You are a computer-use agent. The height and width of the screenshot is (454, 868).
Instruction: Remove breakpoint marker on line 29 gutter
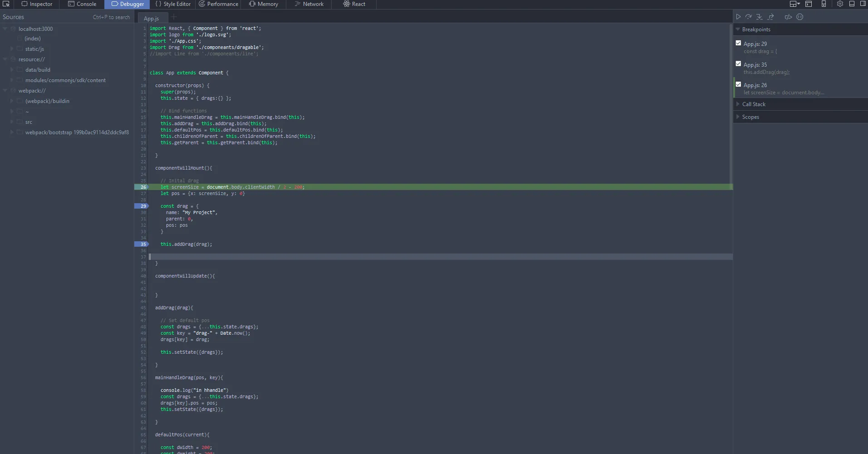pos(142,206)
